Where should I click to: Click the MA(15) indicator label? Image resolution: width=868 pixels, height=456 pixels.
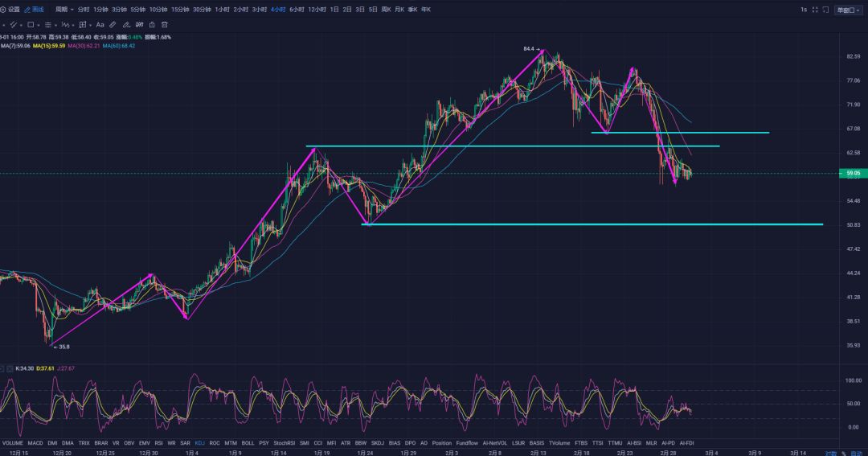49,46
